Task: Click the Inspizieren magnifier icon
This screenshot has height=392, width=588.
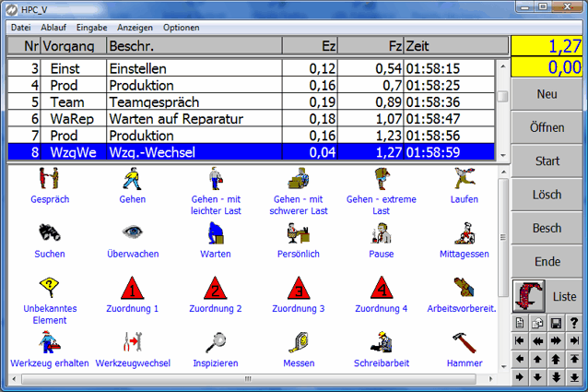Action: pyautogui.click(x=215, y=342)
